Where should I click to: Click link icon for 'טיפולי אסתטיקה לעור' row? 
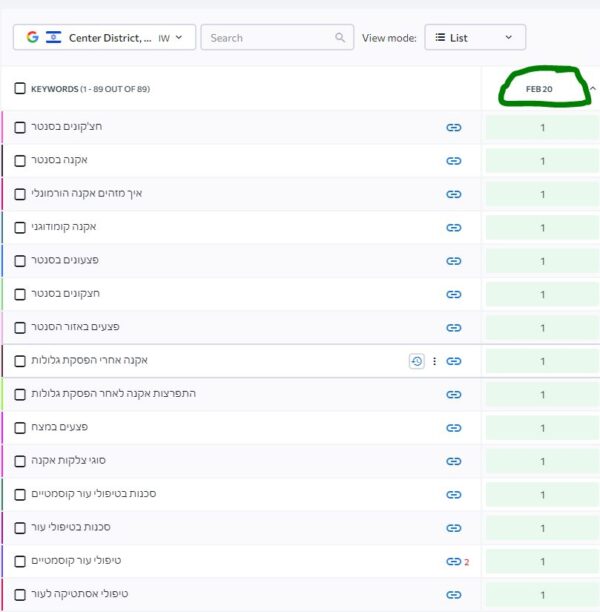point(453,594)
